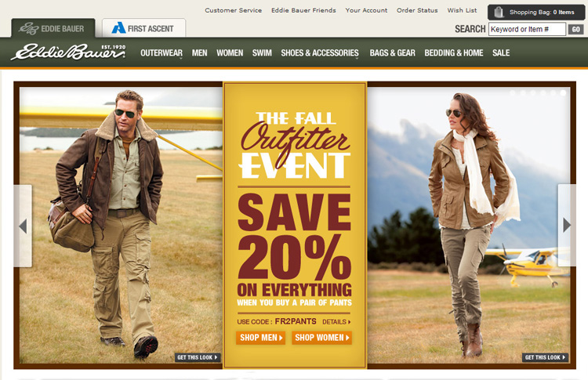Open the Wish List link
The image size is (588, 380).
462,10
